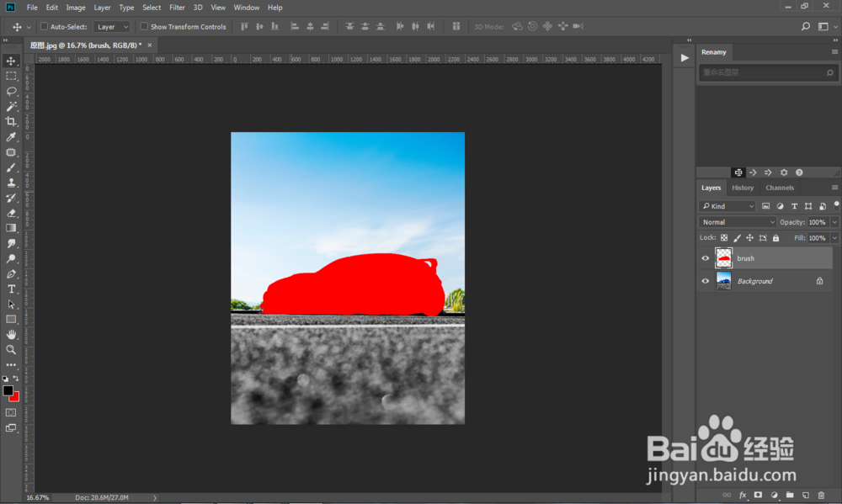Screen dimensions: 842x504
Task: Open the Image menu
Action: [76, 8]
